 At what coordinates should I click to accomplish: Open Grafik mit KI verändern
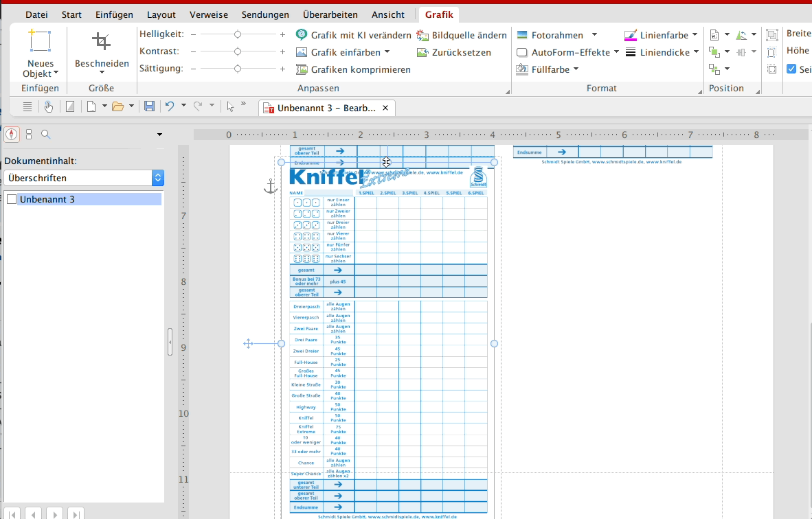click(x=354, y=35)
